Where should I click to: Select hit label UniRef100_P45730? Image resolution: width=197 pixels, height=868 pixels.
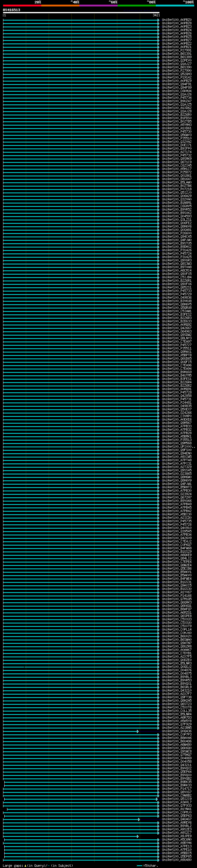pos(177,132)
